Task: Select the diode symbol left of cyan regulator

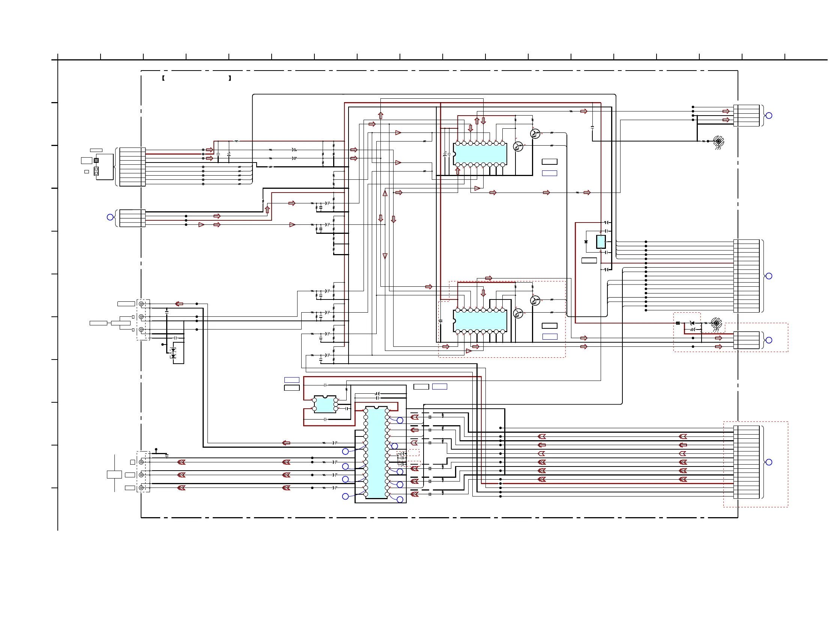Action: [586, 242]
